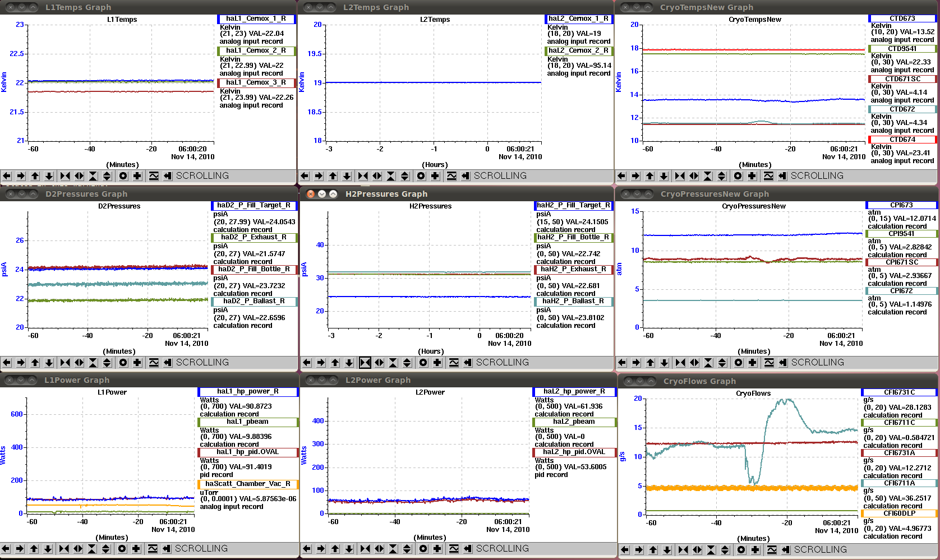Click SCROLLING label in H2Pressures Graph
This screenshot has height=560, width=940.
(503, 363)
